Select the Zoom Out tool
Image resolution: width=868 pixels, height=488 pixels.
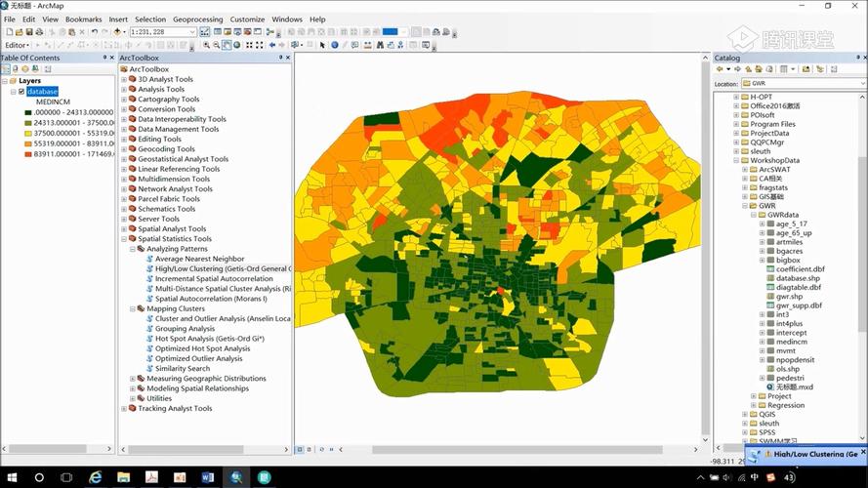217,45
